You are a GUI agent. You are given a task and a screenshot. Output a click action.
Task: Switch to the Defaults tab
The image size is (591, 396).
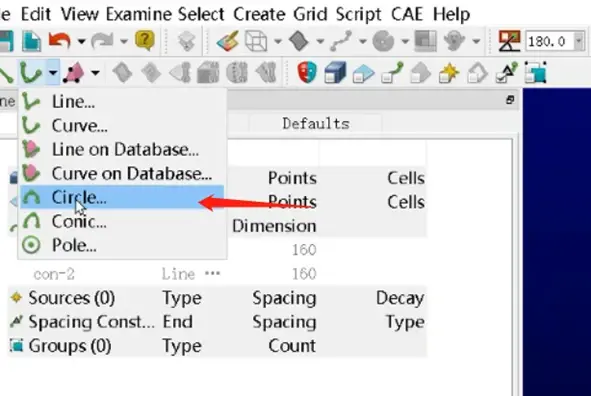pos(316,124)
